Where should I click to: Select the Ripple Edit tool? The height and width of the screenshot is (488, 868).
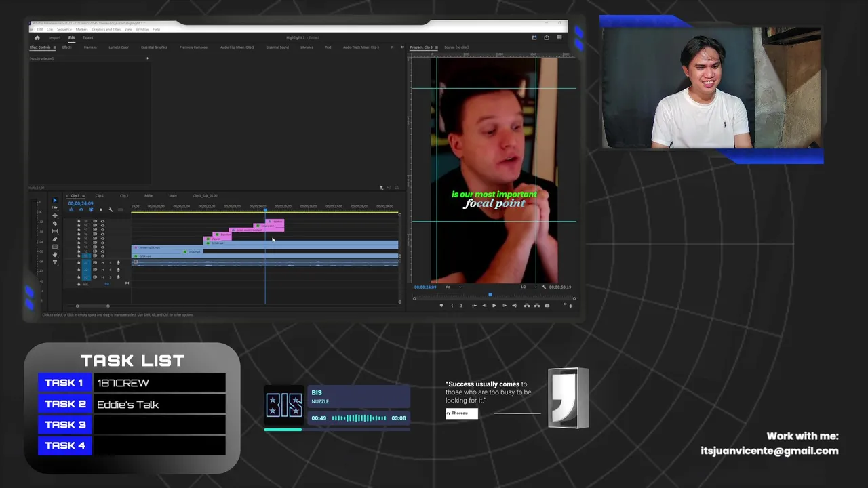click(55, 216)
